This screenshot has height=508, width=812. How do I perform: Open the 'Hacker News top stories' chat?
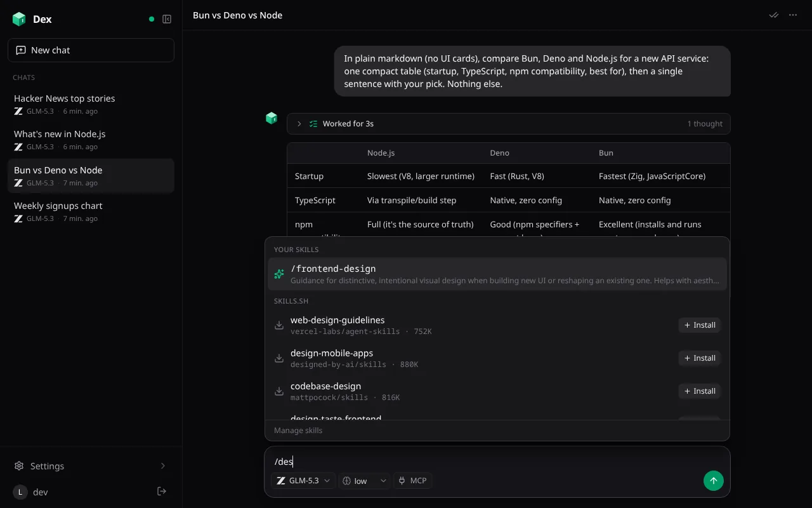pos(91,104)
